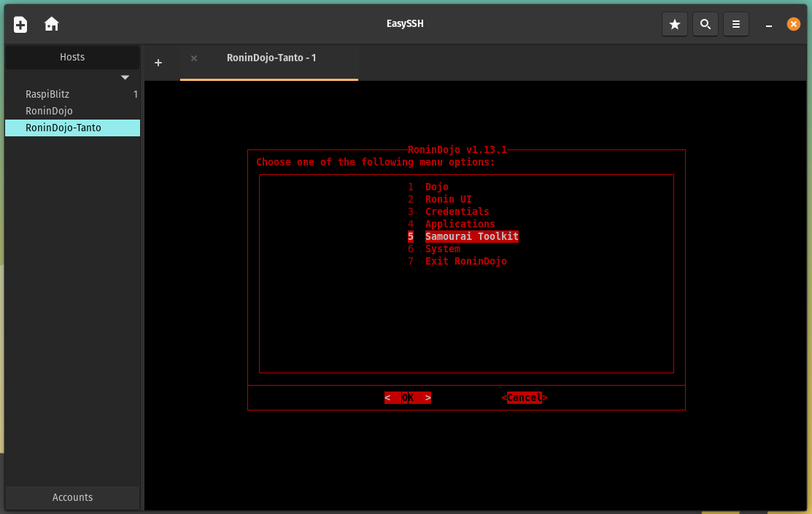The width and height of the screenshot is (812, 514).
Task: Click the Cancel button in terminal dialog
Action: point(524,397)
